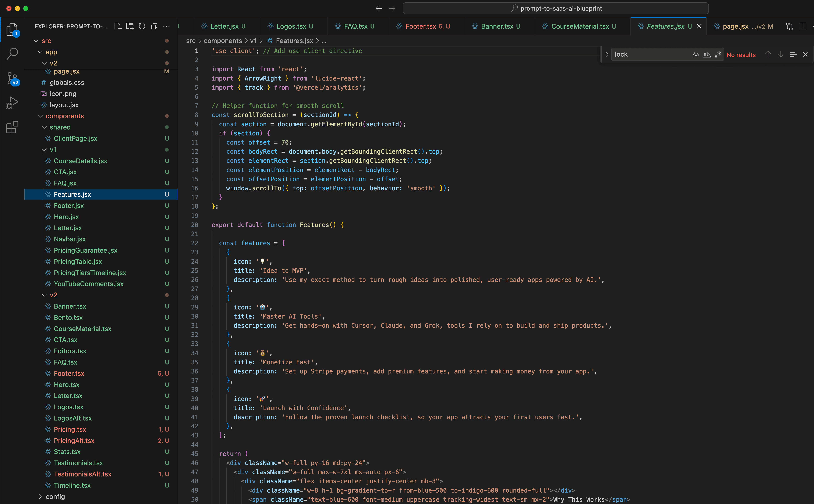
Task: Open CourseDetails.jsx in the file tree
Action: pos(101,161)
